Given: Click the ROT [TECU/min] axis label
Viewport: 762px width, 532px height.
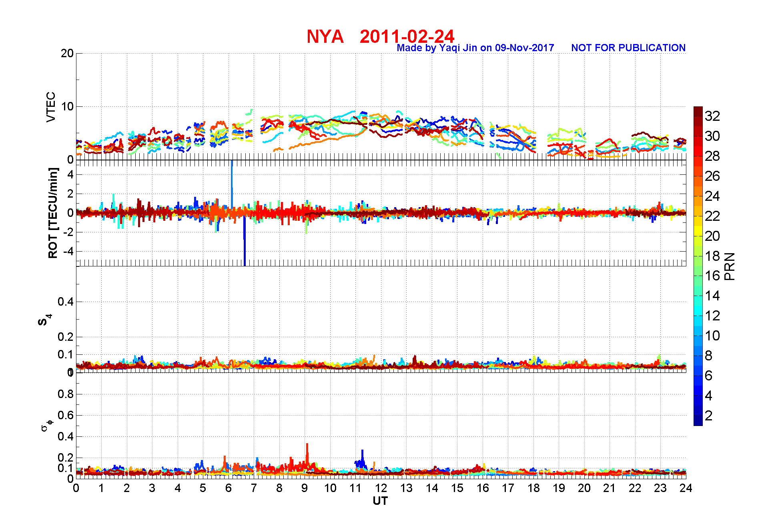Looking at the screenshot, I should (53, 213).
